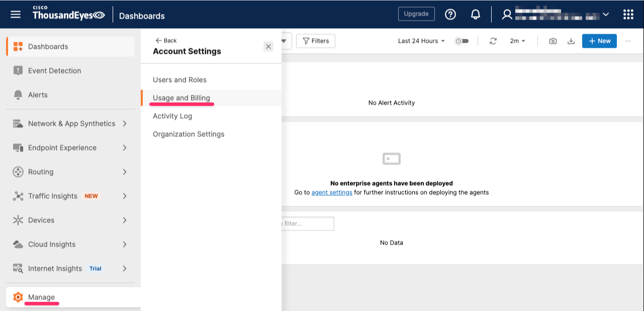
Task: Click the Alerts bell icon in sidebar
Action: click(18, 95)
